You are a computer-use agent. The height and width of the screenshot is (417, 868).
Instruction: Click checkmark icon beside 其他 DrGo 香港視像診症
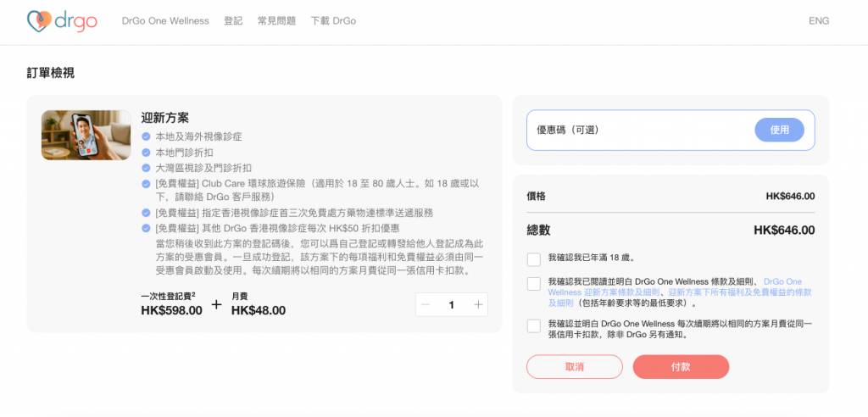coord(147,229)
